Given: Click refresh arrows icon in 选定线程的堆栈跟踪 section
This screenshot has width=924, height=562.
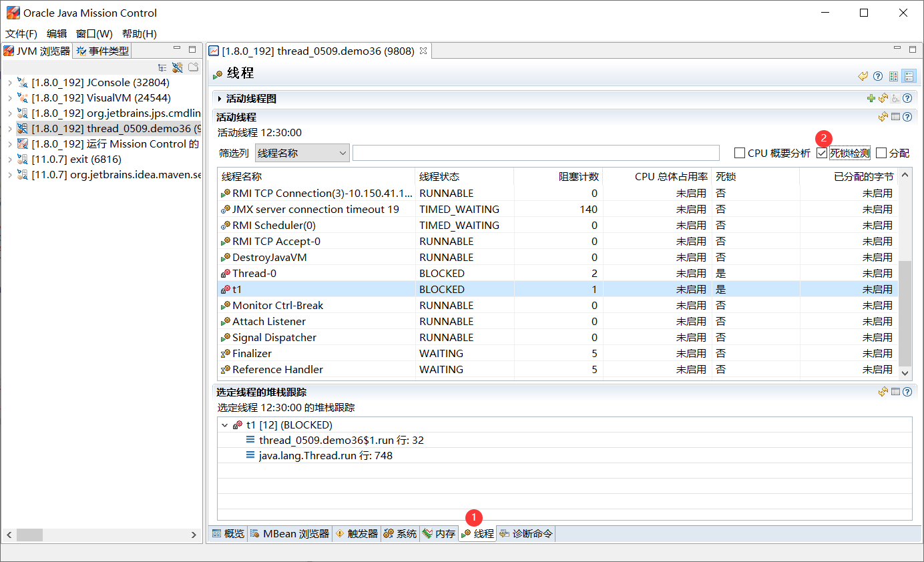Looking at the screenshot, I should click(883, 392).
